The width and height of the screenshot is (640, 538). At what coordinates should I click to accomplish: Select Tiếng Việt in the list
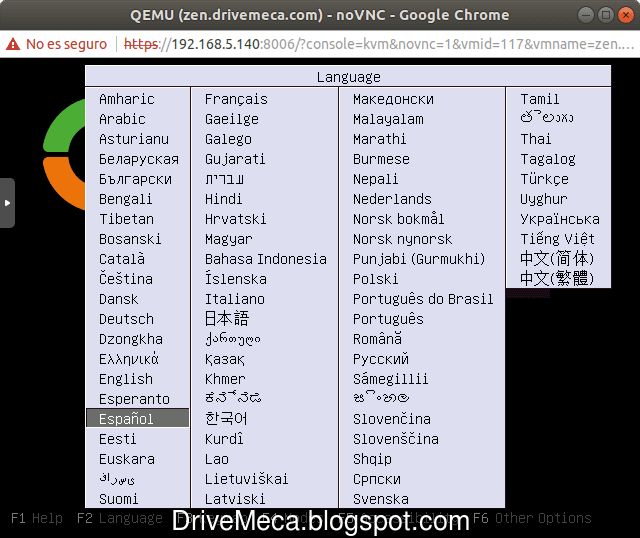(x=558, y=239)
